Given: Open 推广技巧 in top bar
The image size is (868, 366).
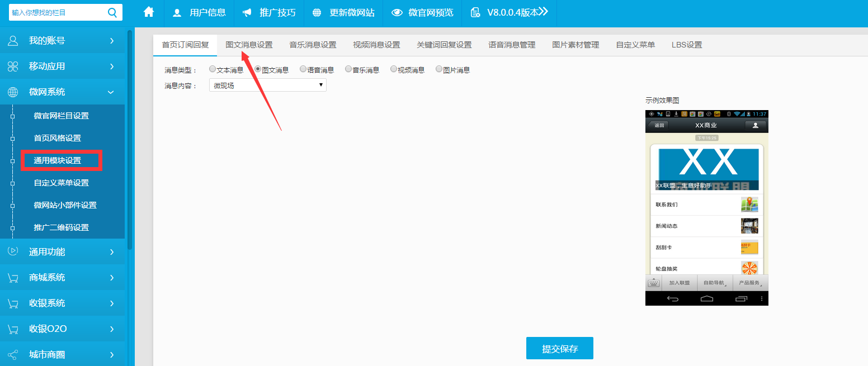Looking at the screenshot, I should 268,12.
